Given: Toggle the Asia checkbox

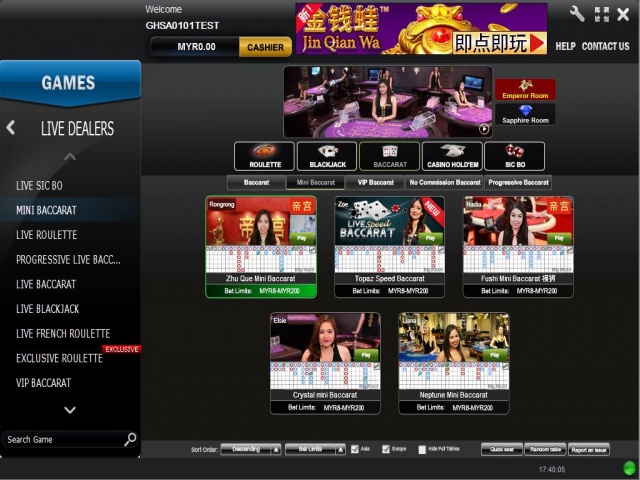Looking at the screenshot, I should pyautogui.click(x=356, y=450).
